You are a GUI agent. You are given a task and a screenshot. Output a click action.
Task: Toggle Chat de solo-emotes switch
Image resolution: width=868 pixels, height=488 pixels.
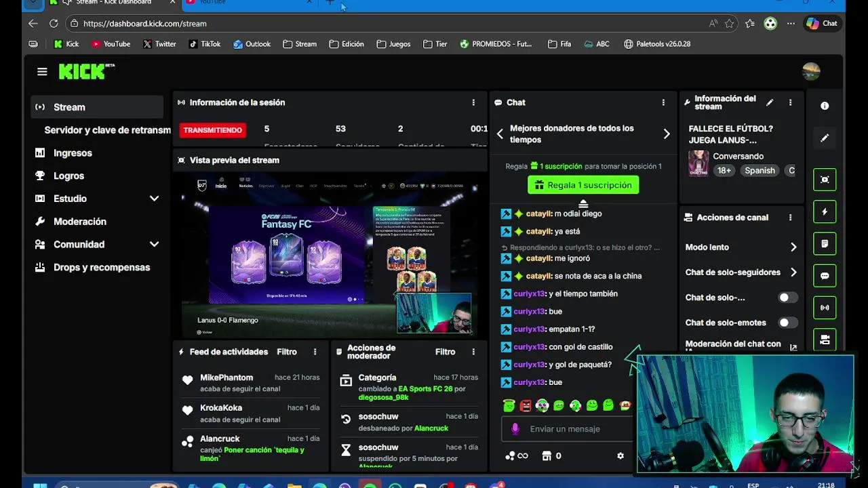tap(787, 323)
